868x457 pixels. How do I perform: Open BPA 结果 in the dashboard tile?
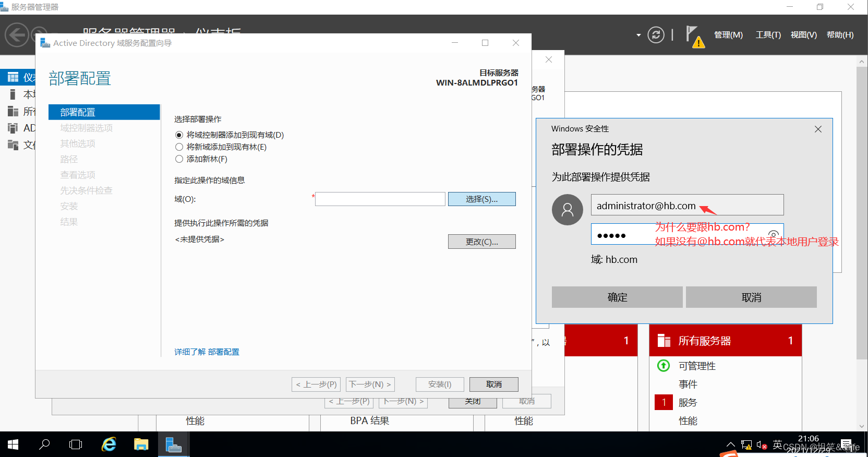coord(369,421)
